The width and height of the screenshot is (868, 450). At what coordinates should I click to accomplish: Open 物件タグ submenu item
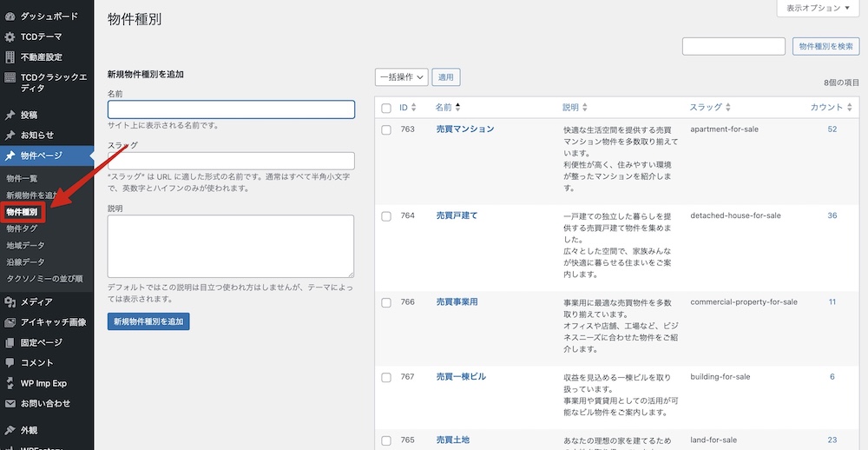tap(23, 228)
